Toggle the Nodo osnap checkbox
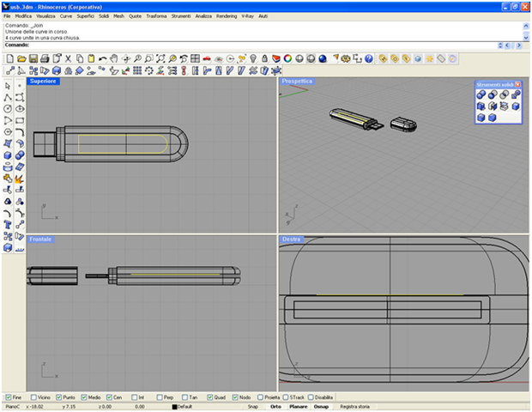 [x=235, y=397]
